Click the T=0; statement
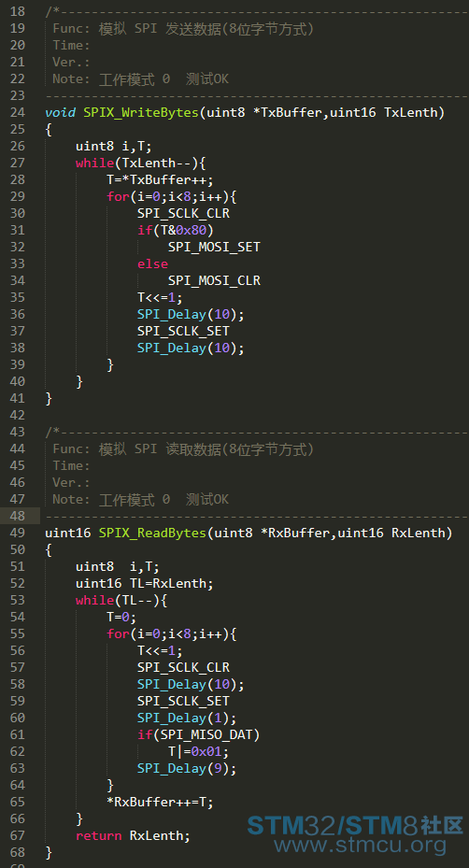 [121, 617]
